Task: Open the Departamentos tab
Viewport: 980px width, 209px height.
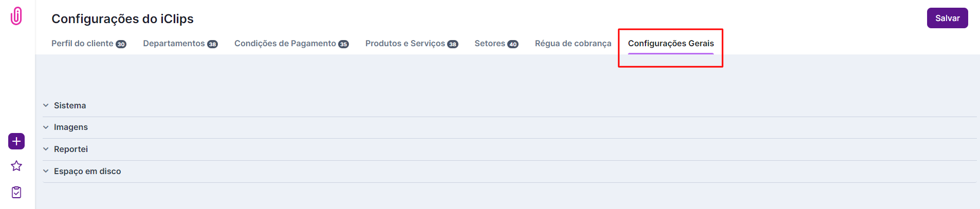Action: click(174, 44)
